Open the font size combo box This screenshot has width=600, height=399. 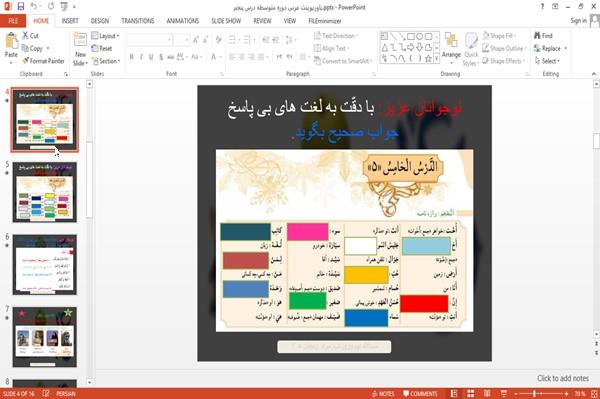[x=181, y=39]
